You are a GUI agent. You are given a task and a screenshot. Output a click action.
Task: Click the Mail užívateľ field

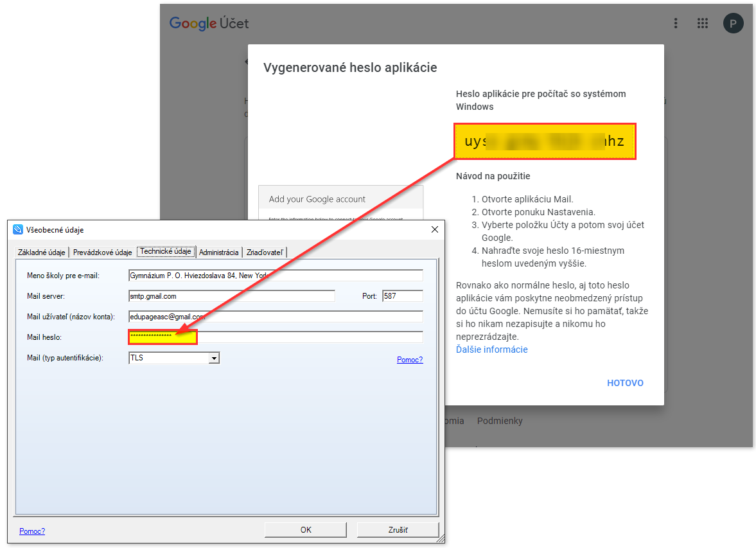276,317
